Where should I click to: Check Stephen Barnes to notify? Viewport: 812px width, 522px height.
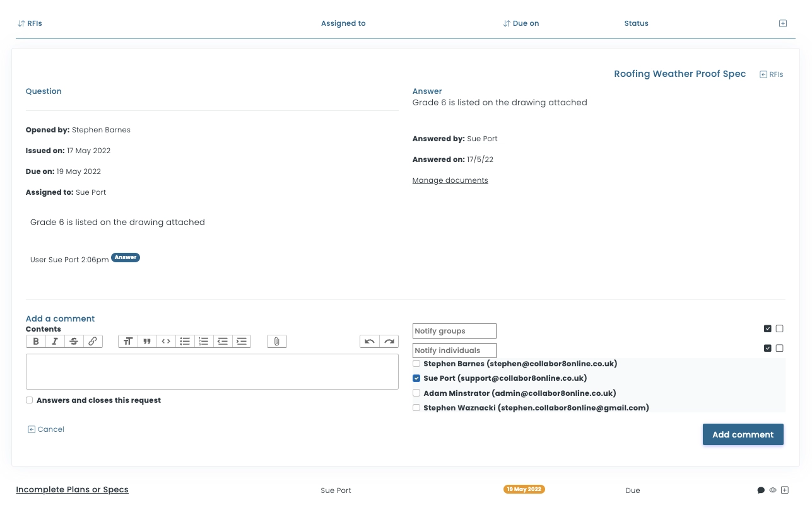tap(416, 364)
